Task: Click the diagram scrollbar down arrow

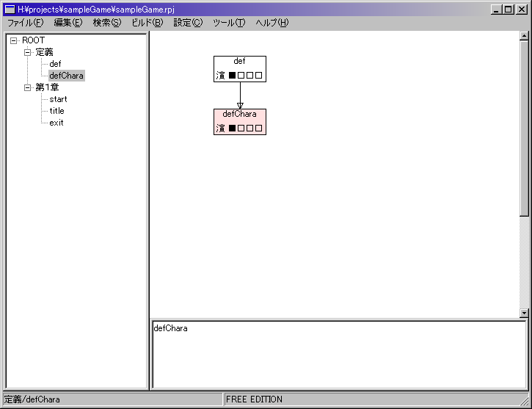Action: click(x=524, y=313)
